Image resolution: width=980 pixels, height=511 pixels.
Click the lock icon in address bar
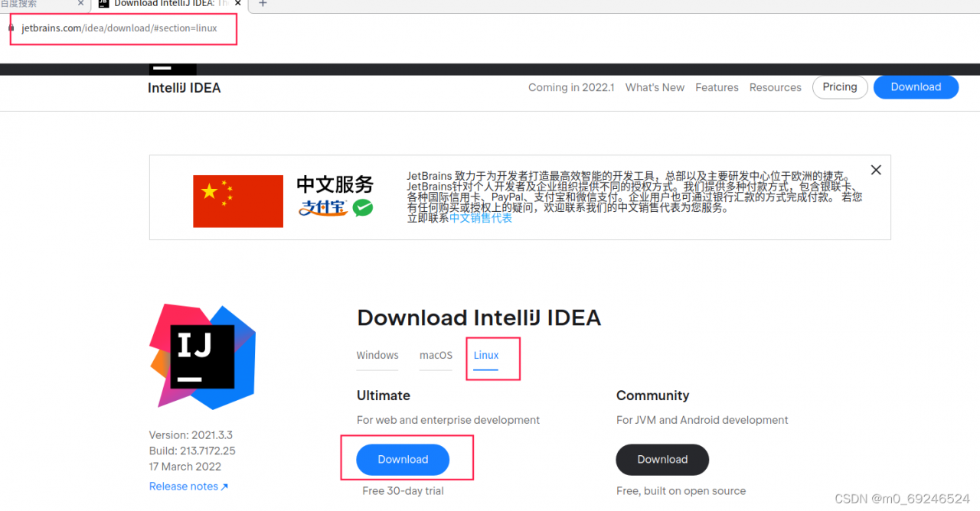[11, 28]
